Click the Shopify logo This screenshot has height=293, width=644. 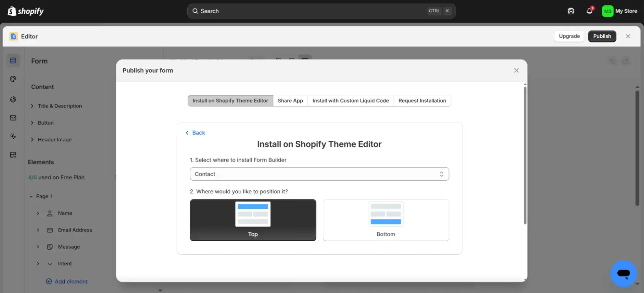26,11
